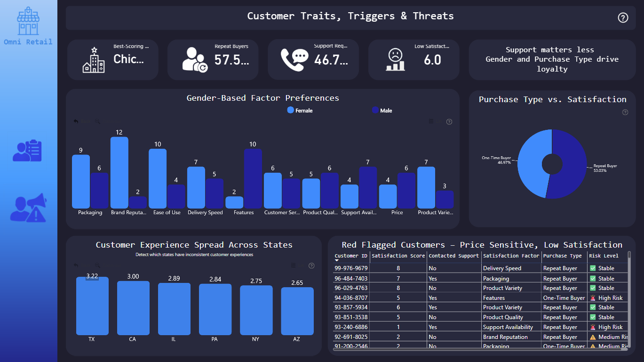Image resolution: width=644 pixels, height=362 pixels.
Task: Open the customer profile list navigation icon
Action: point(27,150)
